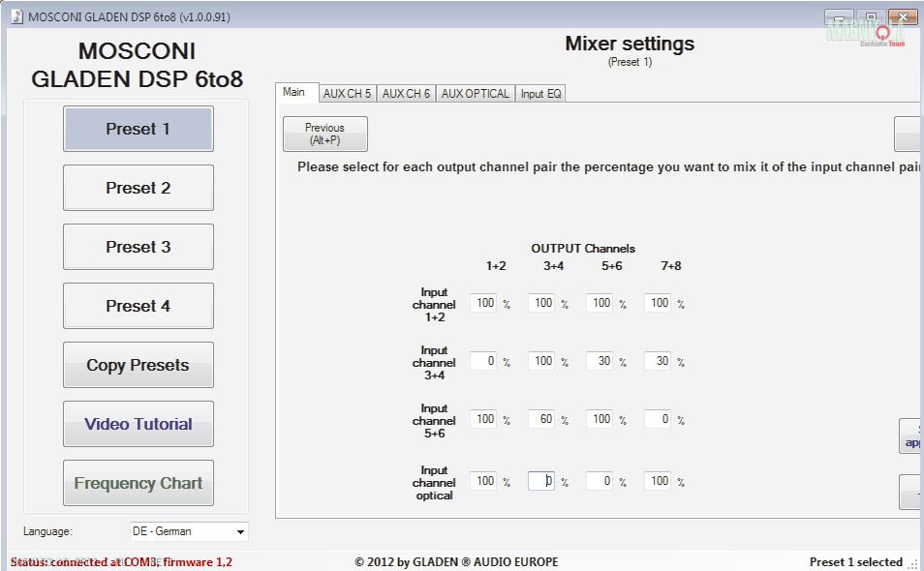Viewport: 924px width, 571px height.
Task: Edit Input 5+6 to Output 1+2 percentage
Action: coord(483,418)
